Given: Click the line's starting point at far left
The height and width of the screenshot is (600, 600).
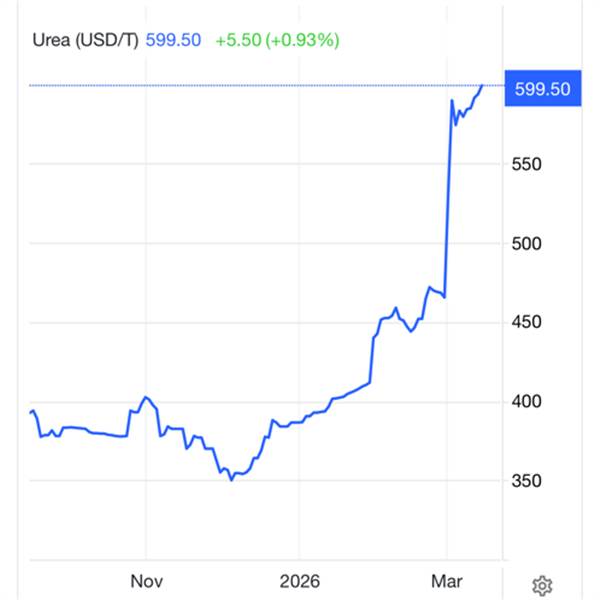Looking at the screenshot, I should coord(30,412).
